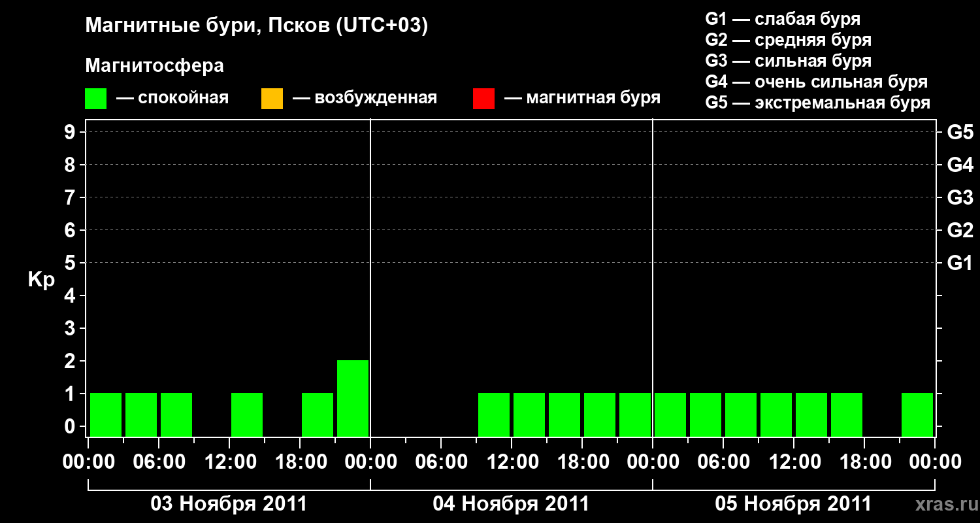Click the red 'магнитная буря' legend swatch
The height and width of the screenshot is (523, 980).
[x=483, y=98]
